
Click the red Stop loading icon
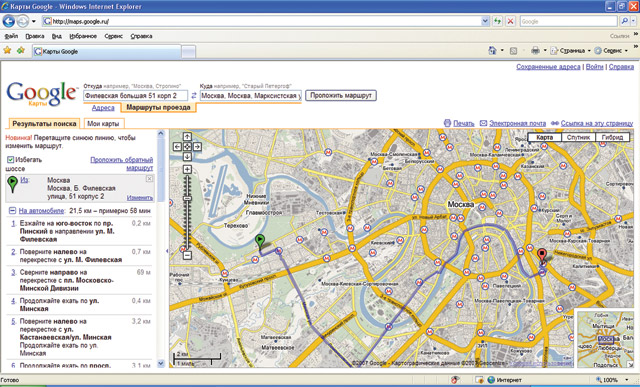pos(510,21)
